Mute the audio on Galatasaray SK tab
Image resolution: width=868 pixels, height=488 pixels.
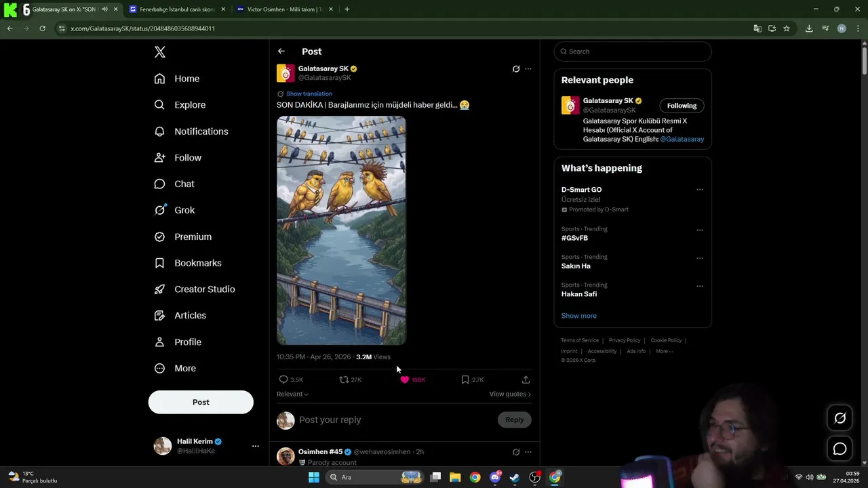click(104, 9)
